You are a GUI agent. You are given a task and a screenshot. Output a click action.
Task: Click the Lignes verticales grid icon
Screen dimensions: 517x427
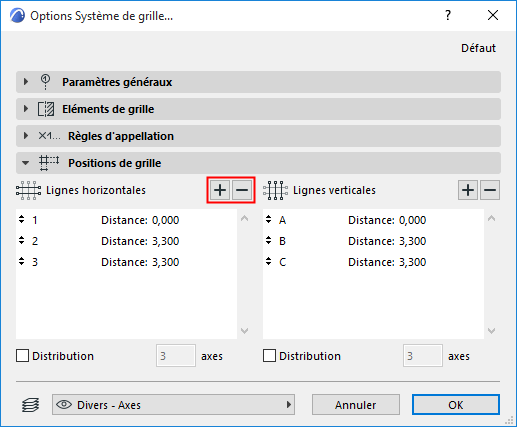tap(275, 190)
